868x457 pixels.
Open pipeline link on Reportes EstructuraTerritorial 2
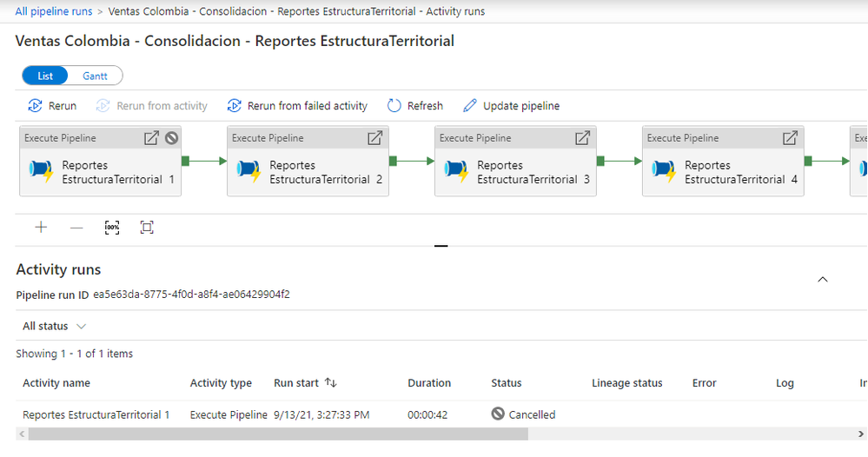point(375,138)
